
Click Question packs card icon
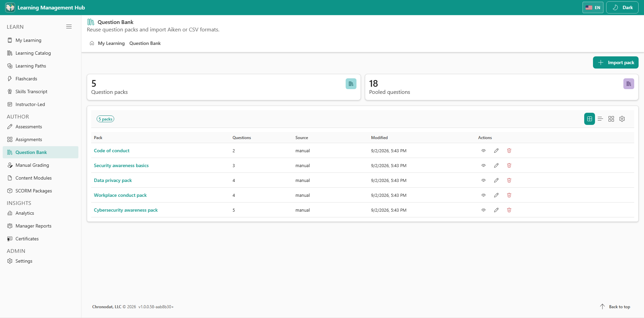[x=351, y=84]
